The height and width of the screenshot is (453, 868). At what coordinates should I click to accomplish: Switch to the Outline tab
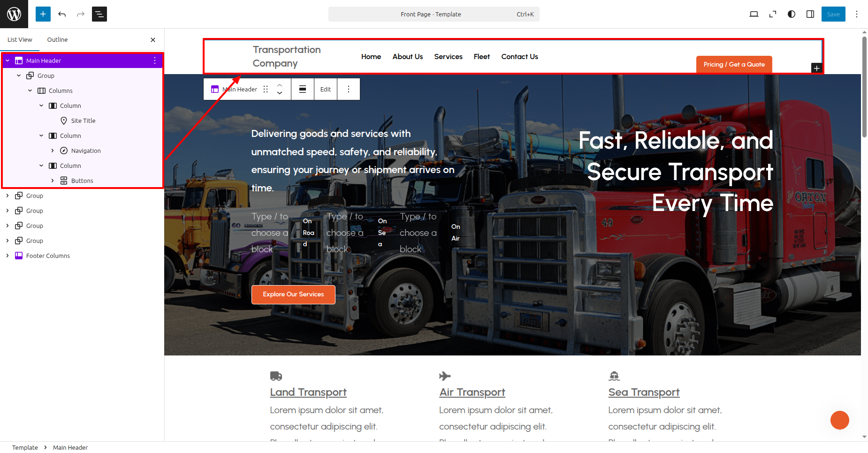coord(57,40)
